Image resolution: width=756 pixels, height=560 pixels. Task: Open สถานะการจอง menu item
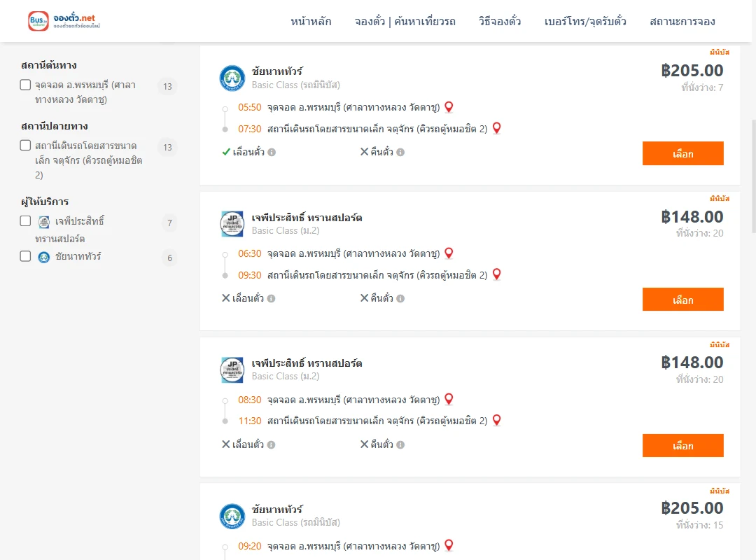[682, 21]
